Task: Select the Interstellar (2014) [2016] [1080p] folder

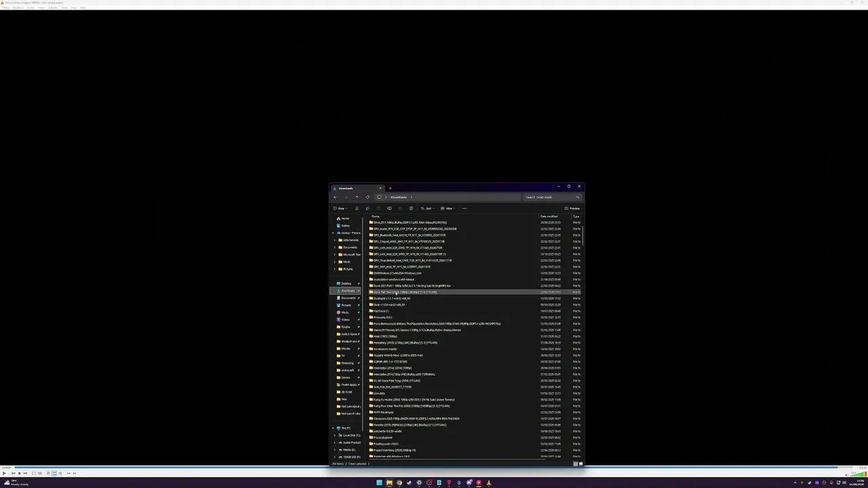Action: coord(391,368)
